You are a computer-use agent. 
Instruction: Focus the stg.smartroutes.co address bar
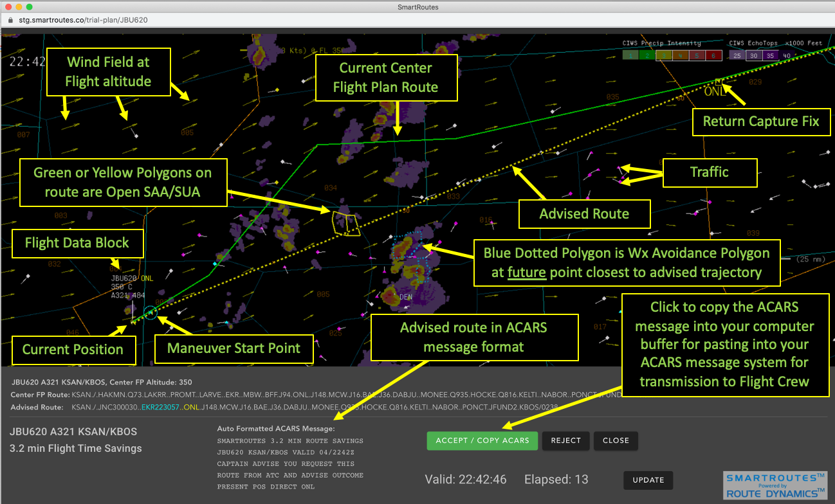[84, 20]
